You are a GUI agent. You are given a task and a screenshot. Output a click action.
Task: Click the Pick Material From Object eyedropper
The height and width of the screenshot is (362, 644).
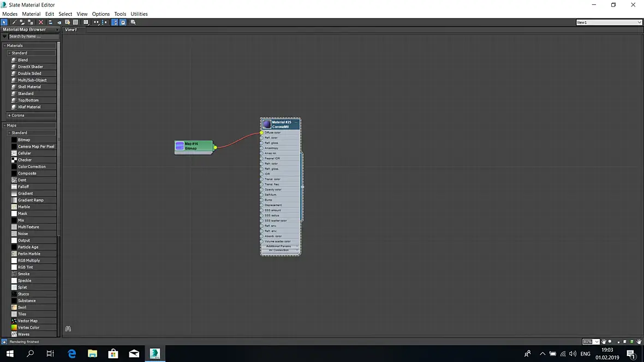tap(14, 22)
